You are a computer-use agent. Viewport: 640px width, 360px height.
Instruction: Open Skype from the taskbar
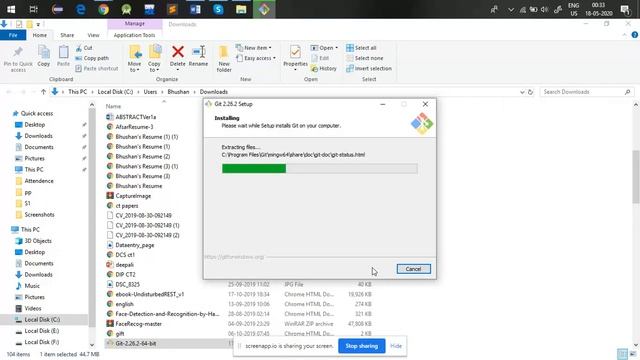[x=218, y=9]
